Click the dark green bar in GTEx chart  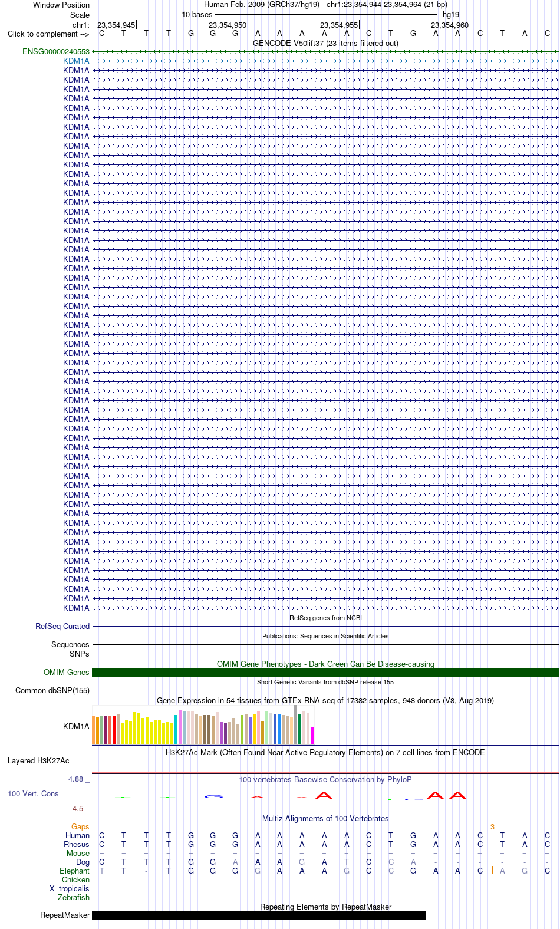pos(299,729)
